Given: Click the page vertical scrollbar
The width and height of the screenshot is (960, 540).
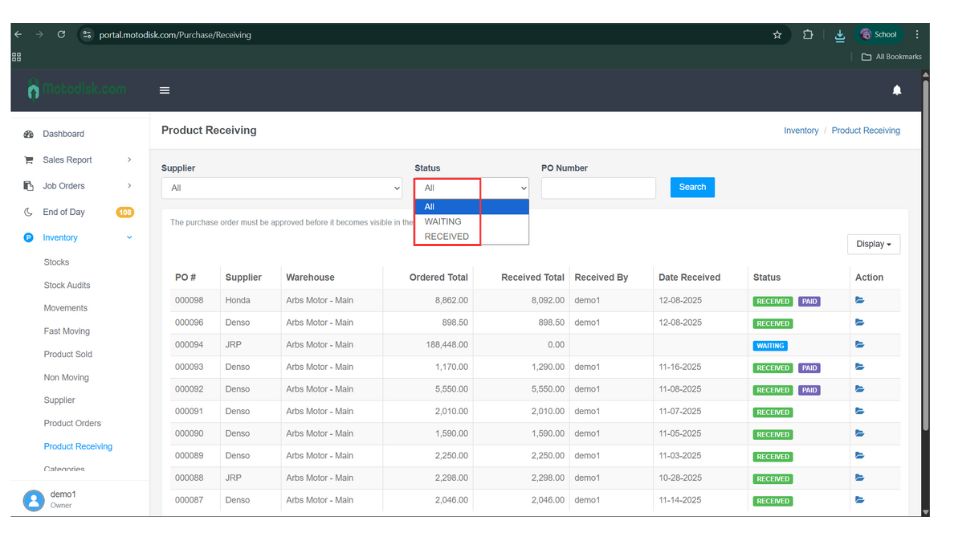Looking at the screenshot, I should (924, 250).
